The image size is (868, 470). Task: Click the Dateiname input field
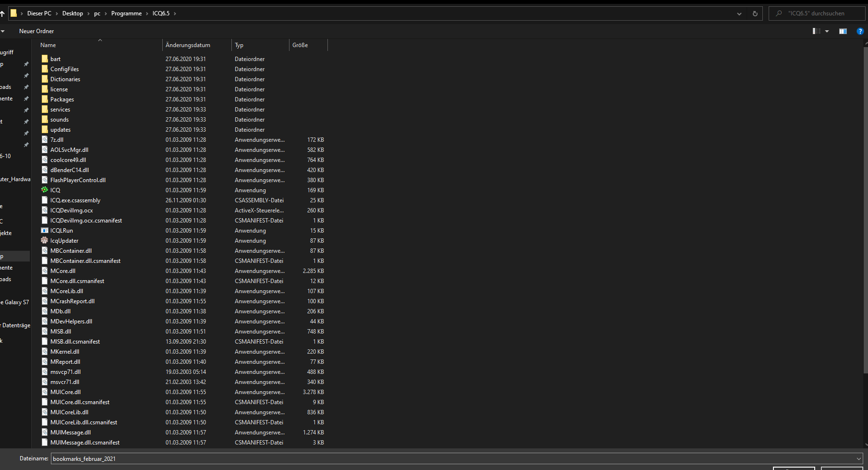coord(453,458)
